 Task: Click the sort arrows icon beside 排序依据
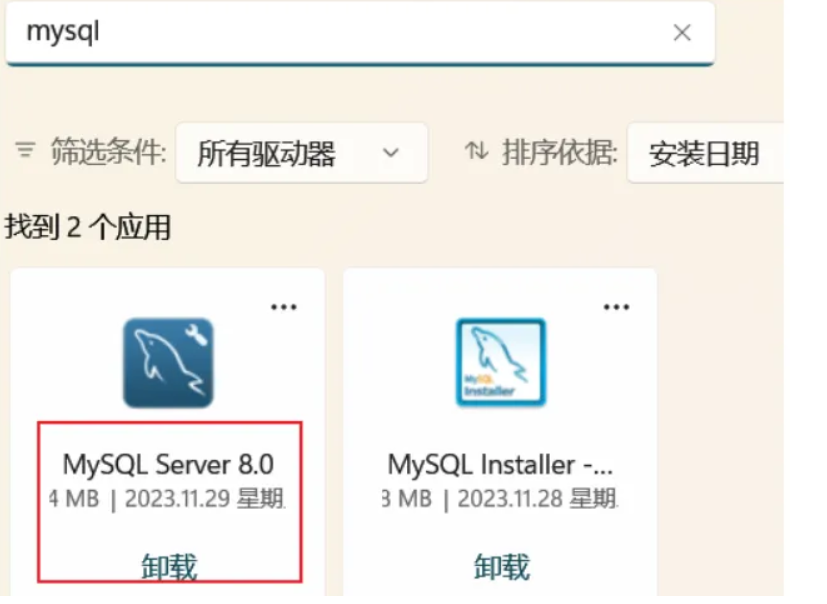point(476,151)
